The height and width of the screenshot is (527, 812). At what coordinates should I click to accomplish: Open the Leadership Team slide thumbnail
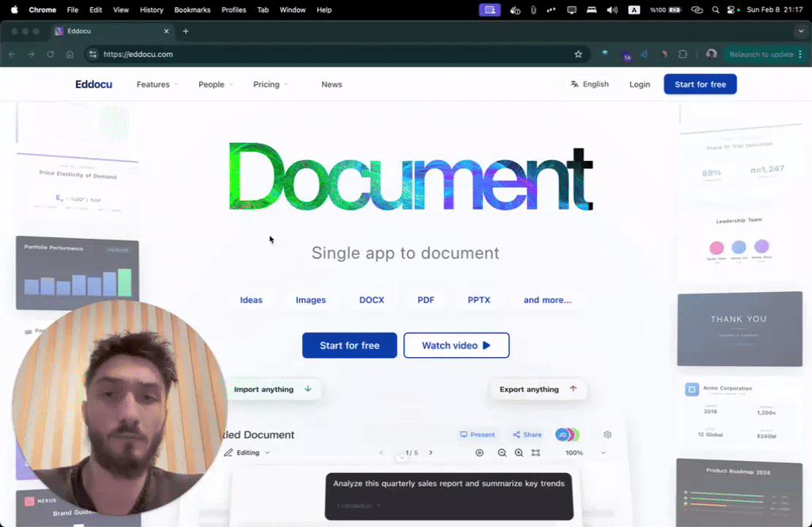(x=739, y=241)
